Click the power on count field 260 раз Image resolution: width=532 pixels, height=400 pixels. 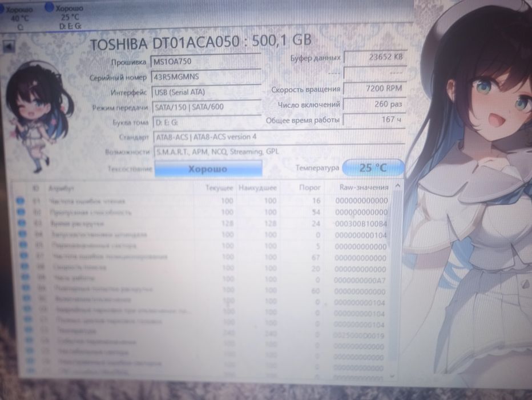[374, 104]
